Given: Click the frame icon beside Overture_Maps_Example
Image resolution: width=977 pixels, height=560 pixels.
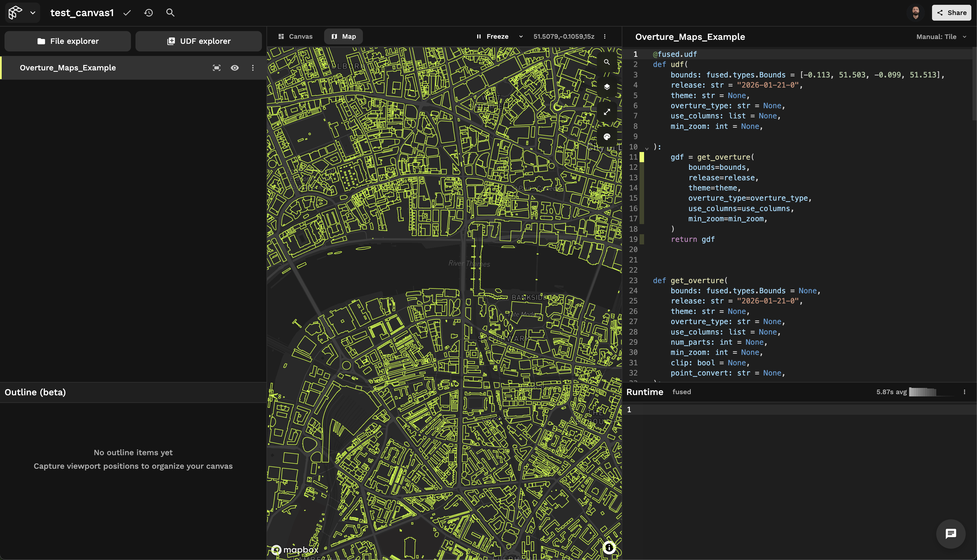Looking at the screenshot, I should click(x=217, y=68).
